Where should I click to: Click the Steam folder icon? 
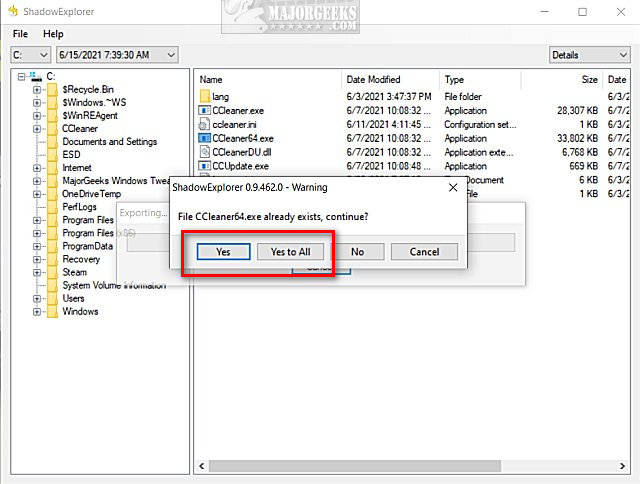pos(52,272)
